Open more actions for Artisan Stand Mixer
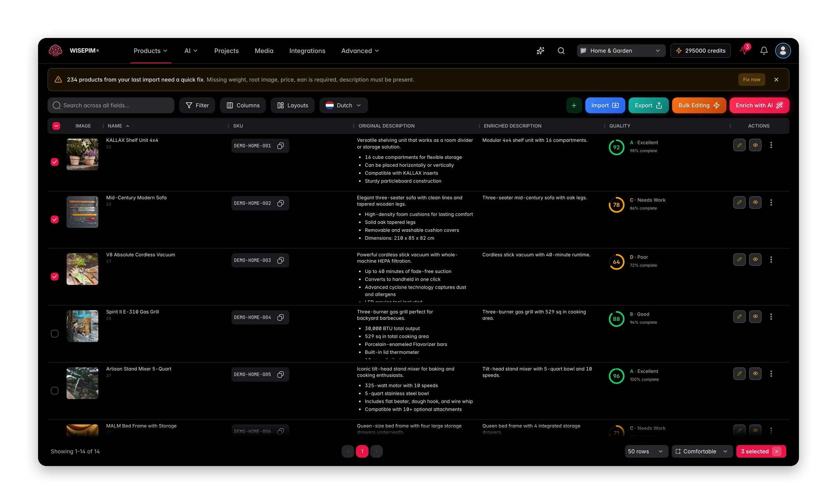The image size is (837, 504). (771, 374)
